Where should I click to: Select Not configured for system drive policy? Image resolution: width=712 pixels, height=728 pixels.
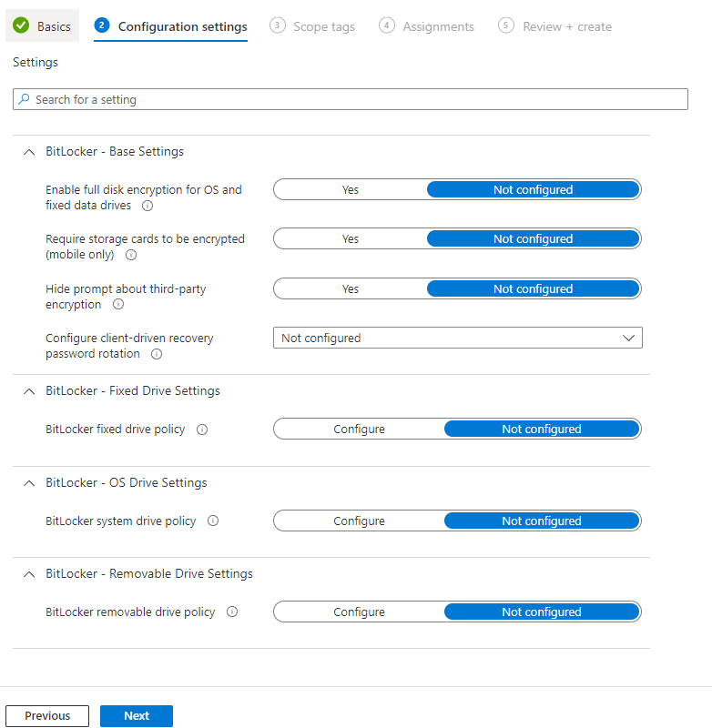(x=542, y=521)
